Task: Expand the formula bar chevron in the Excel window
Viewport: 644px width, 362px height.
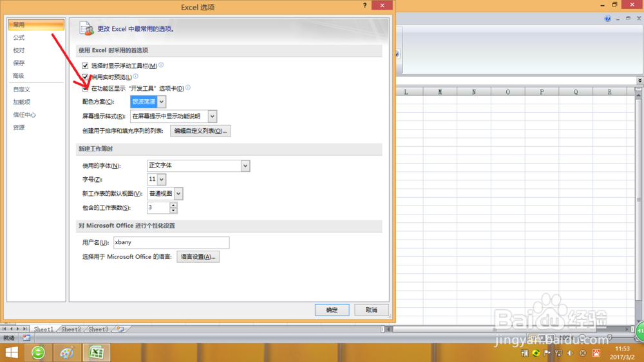Action: pos(639,81)
